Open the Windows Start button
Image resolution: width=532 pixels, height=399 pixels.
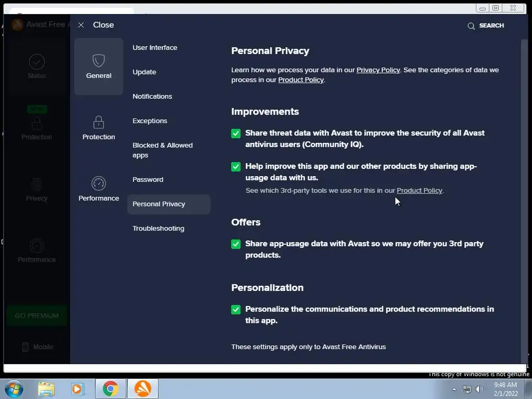[14, 389]
